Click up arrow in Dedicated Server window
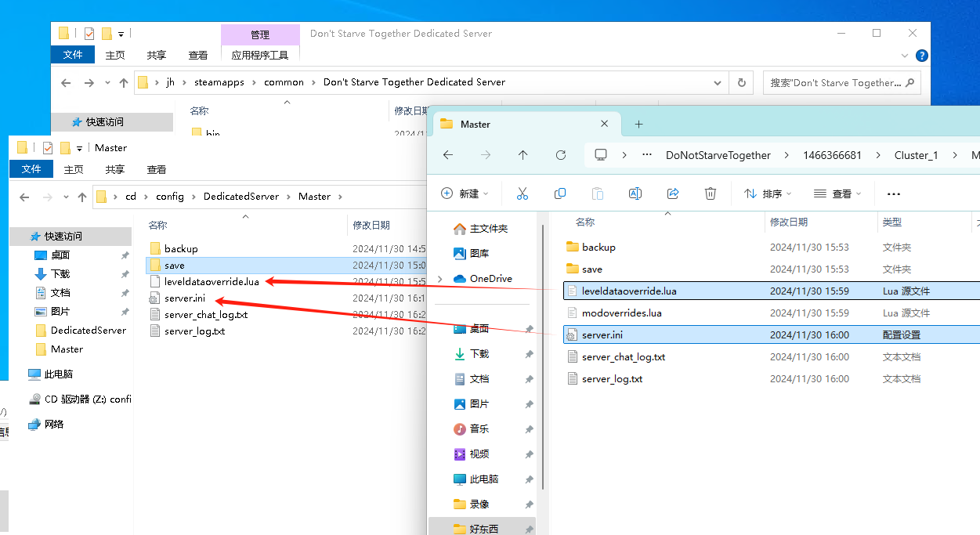This screenshot has width=980, height=535. coord(123,82)
